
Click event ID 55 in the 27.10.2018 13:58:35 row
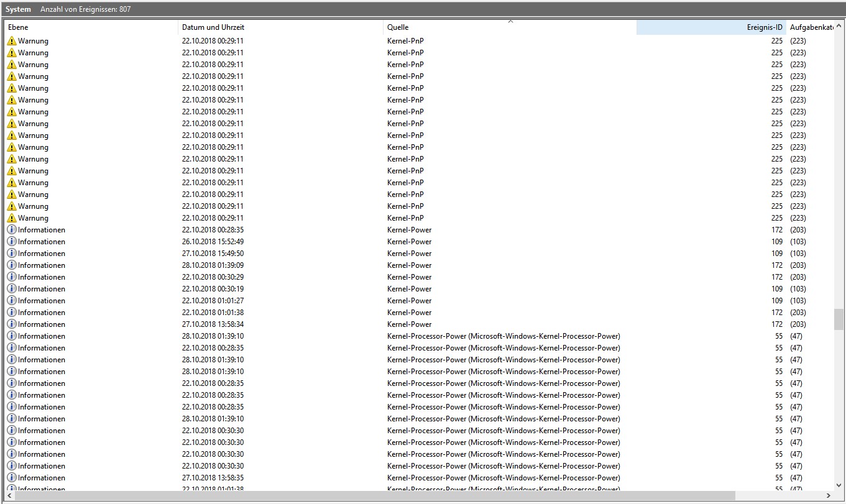click(x=779, y=478)
